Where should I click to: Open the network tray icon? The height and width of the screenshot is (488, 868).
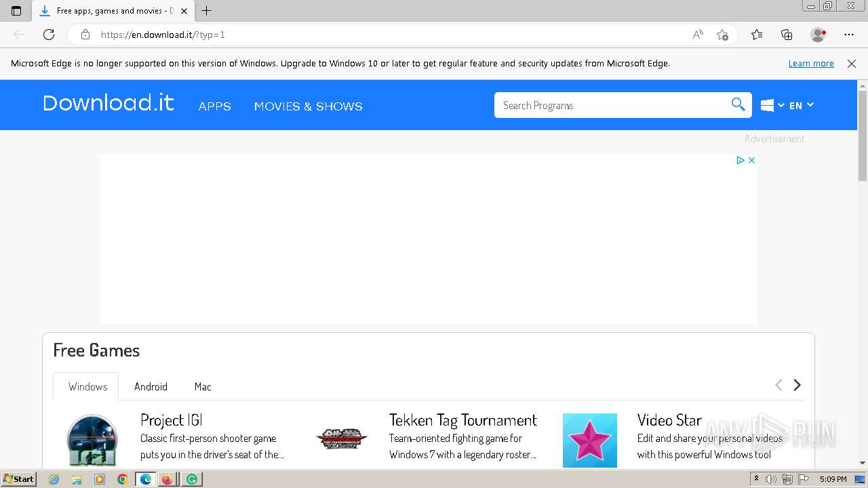pyautogui.click(x=787, y=479)
